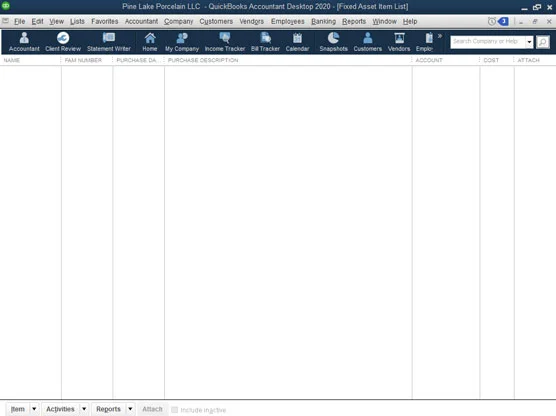
Task: Open Statement Writer from the icon bar
Action: pos(109,42)
